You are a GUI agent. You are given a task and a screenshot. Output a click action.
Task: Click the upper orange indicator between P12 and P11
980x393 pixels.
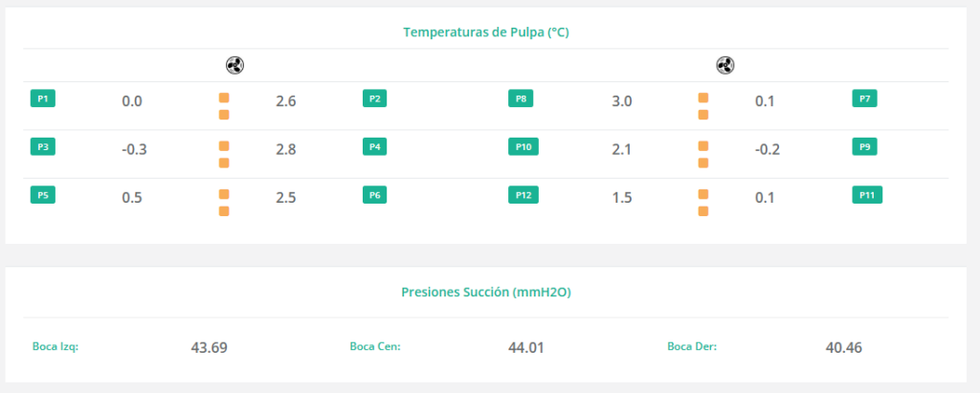click(x=703, y=194)
